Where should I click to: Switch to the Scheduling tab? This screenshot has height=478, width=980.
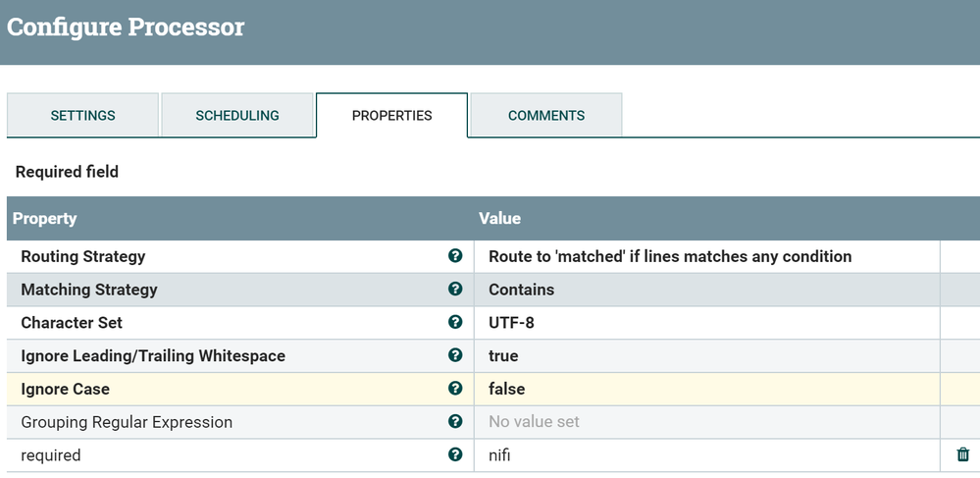(x=237, y=116)
